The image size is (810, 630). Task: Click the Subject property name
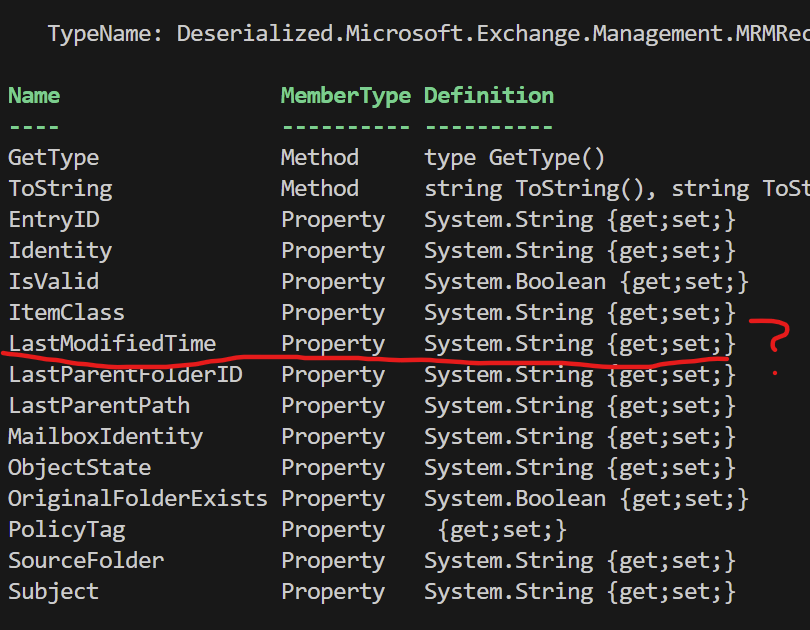pos(53,592)
